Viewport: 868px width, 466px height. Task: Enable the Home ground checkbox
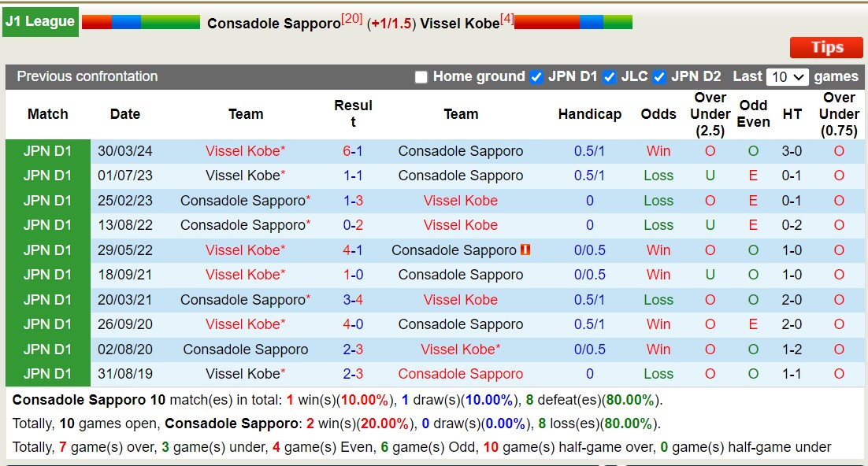tap(423, 76)
